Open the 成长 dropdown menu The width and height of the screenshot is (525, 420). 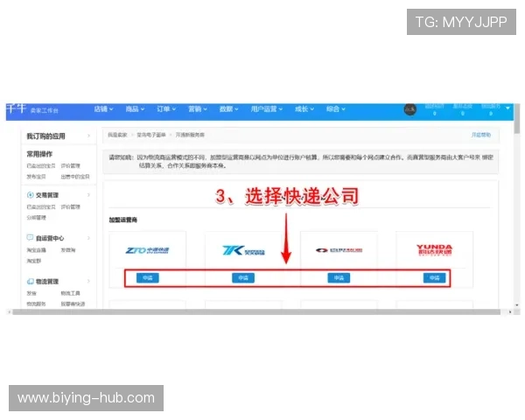pos(304,108)
